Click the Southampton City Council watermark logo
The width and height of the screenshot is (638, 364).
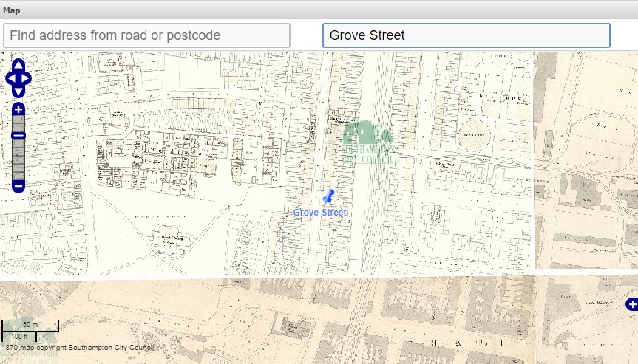click(370, 142)
